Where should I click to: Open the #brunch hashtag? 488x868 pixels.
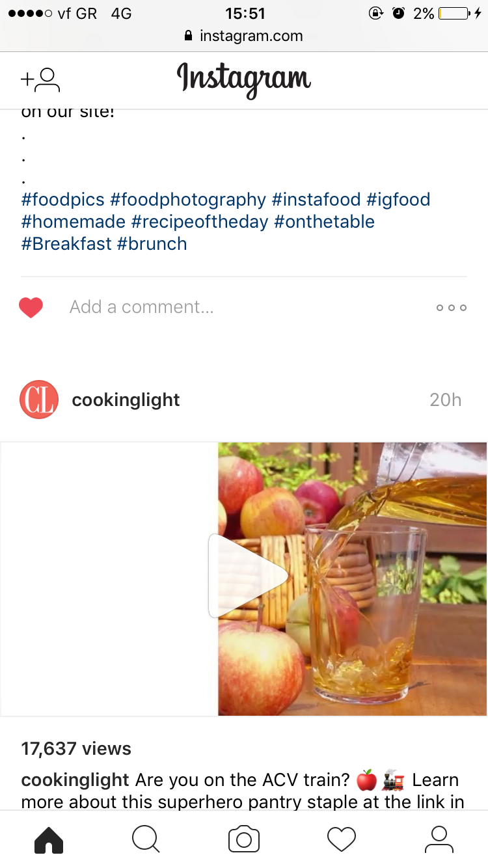(x=152, y=244)
